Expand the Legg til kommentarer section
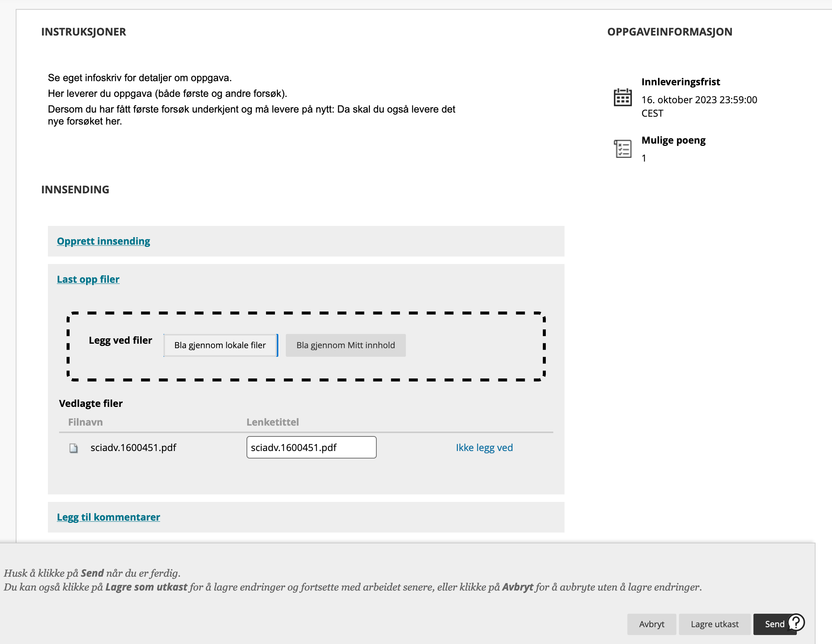This screenshot has height=644, width=832. click(108, 517)
